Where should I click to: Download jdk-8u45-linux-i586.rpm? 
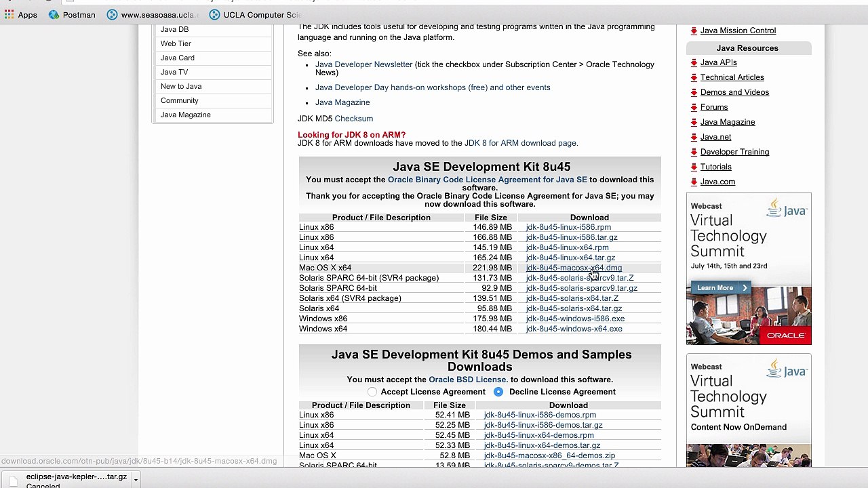[x=568, y=227]
